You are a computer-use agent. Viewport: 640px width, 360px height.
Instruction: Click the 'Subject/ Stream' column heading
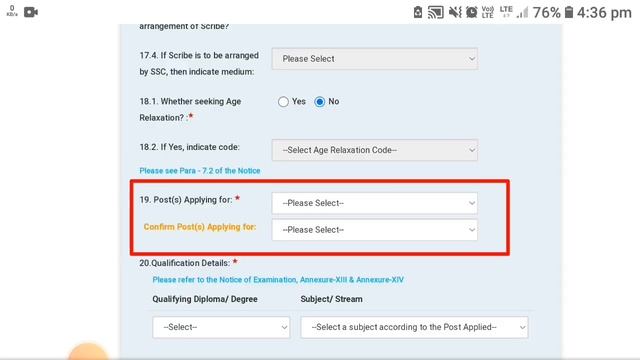point(331,299)
